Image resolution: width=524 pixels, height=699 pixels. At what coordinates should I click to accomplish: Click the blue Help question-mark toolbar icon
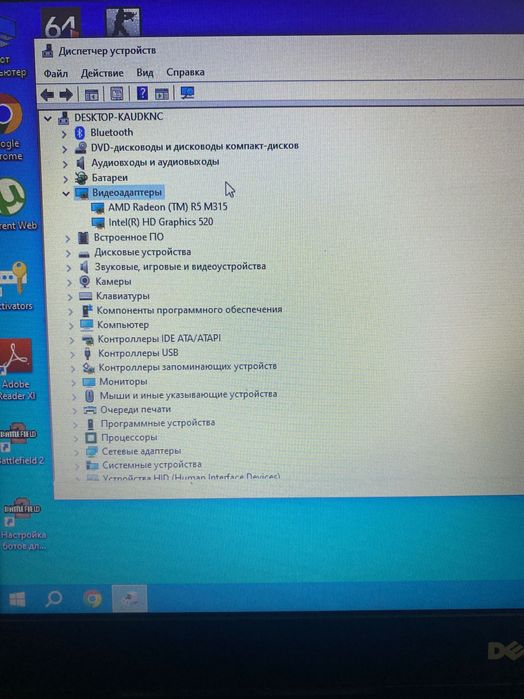point(142,93)
